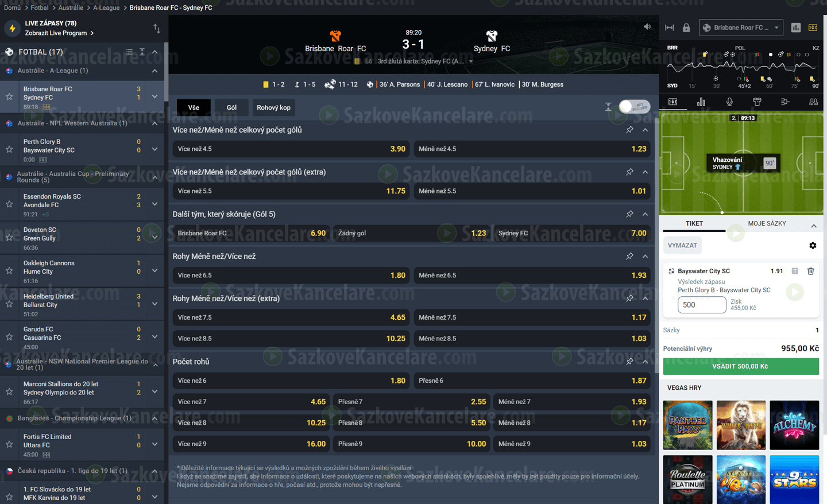The width and height of the screenshot is (827, 504).
Task: Open betslip settings gear
Action: 813,246
